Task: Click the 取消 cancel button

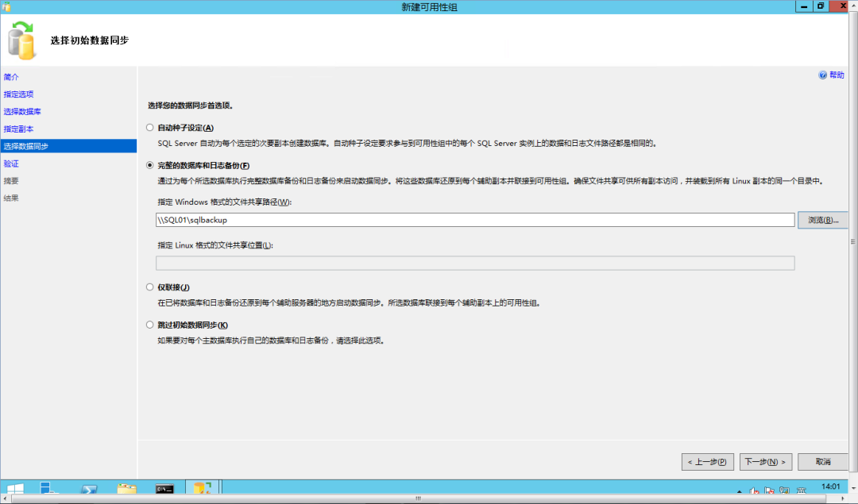Action: 823,462
